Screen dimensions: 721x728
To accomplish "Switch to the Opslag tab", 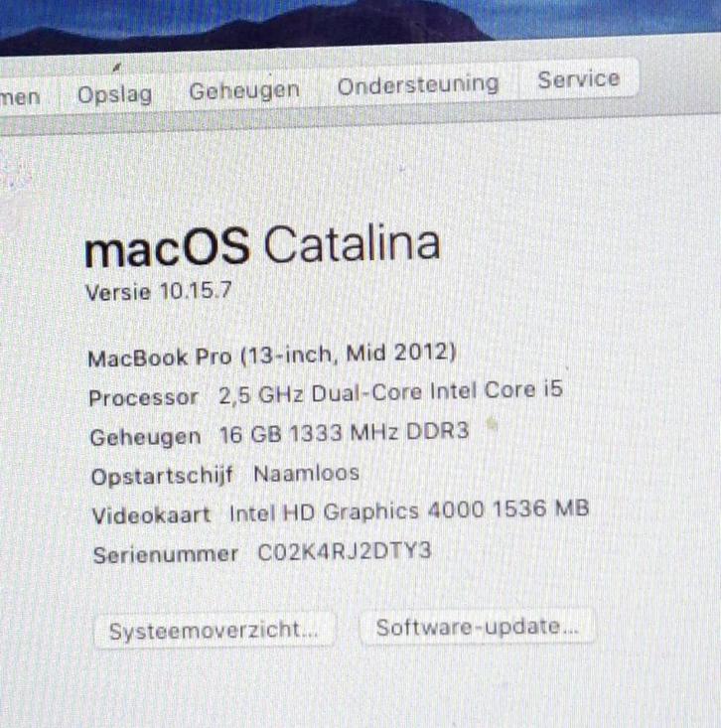I will pos(114,94).
